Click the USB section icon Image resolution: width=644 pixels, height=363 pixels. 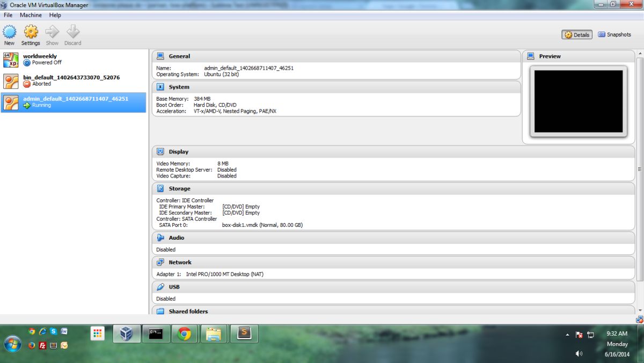160,287
